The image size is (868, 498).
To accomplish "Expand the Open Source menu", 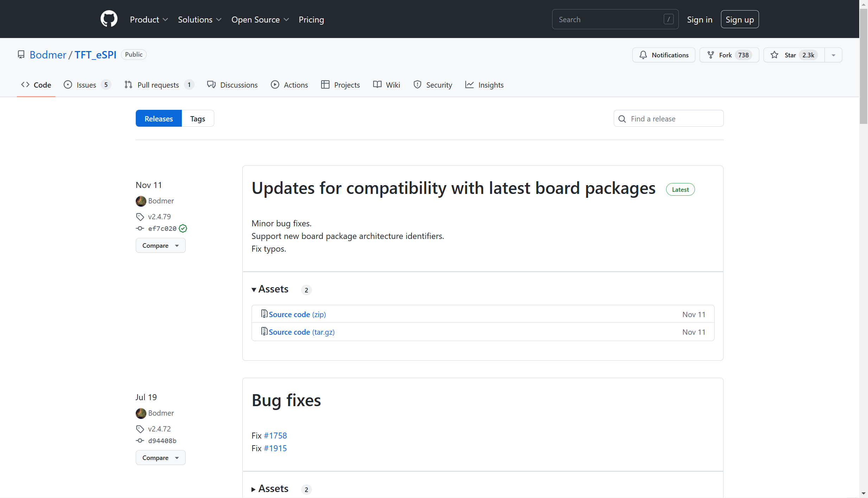I will (260, 20).
